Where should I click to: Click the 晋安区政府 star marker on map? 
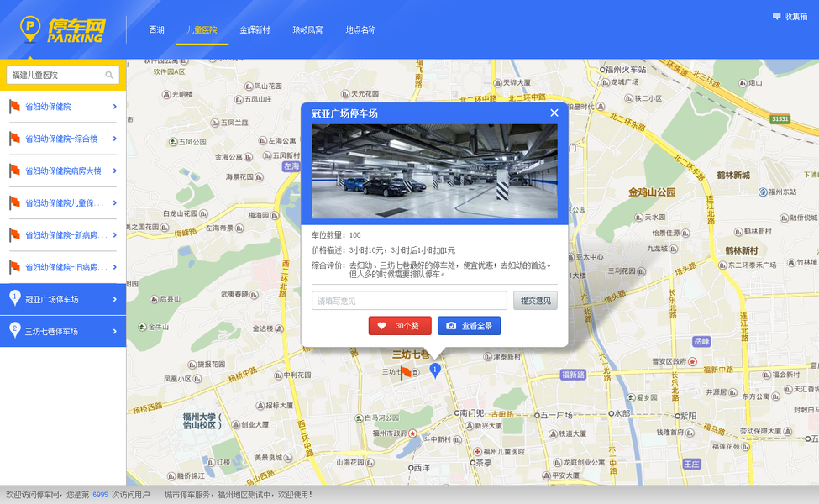coord(693,361)
